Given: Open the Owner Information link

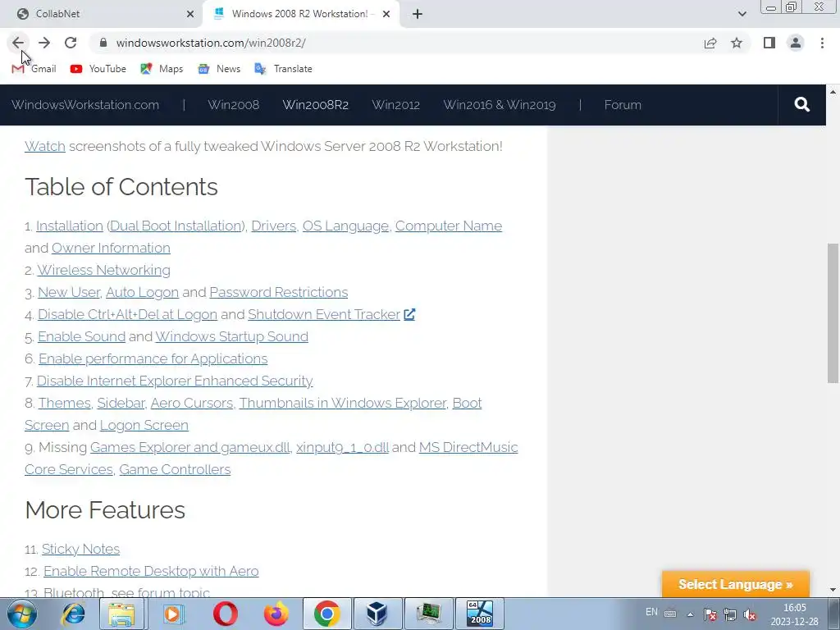Looking at the screenshot, I should (x=111, y=248).
